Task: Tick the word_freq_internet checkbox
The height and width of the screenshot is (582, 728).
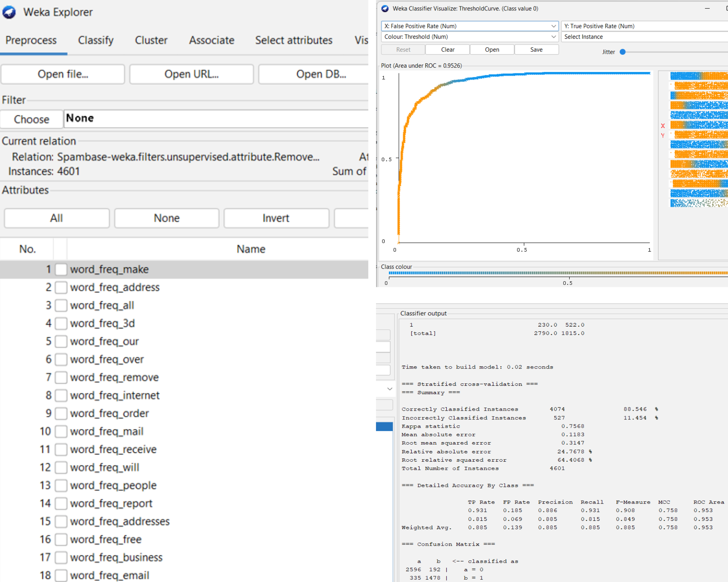Action: pyautogui.click(x=61, y=395)
